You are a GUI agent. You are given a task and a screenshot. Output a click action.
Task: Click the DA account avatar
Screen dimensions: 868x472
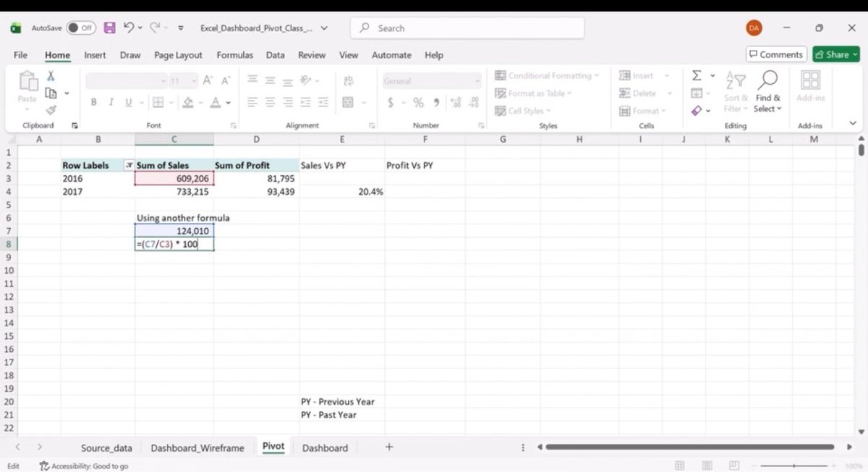pyautogui.click(x=754, y=28)
